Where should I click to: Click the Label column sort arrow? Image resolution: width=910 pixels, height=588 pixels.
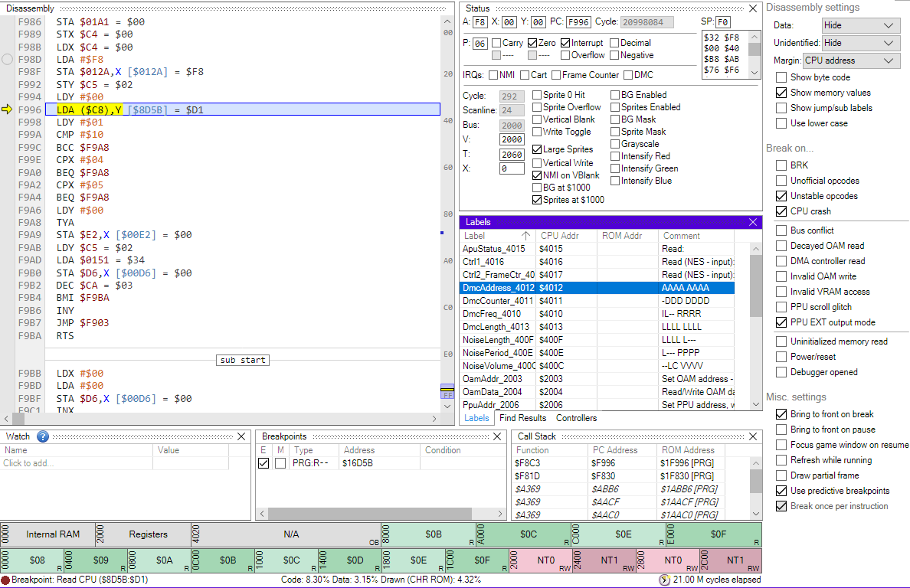tap(525, 236)
